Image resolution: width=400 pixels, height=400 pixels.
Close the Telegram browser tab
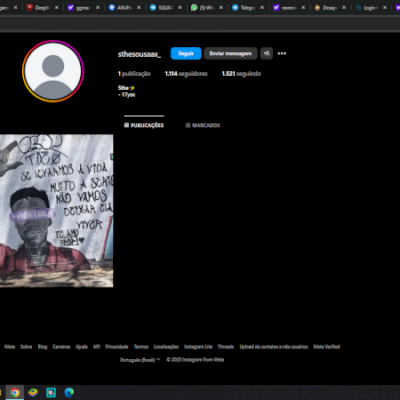click(262, 7)
